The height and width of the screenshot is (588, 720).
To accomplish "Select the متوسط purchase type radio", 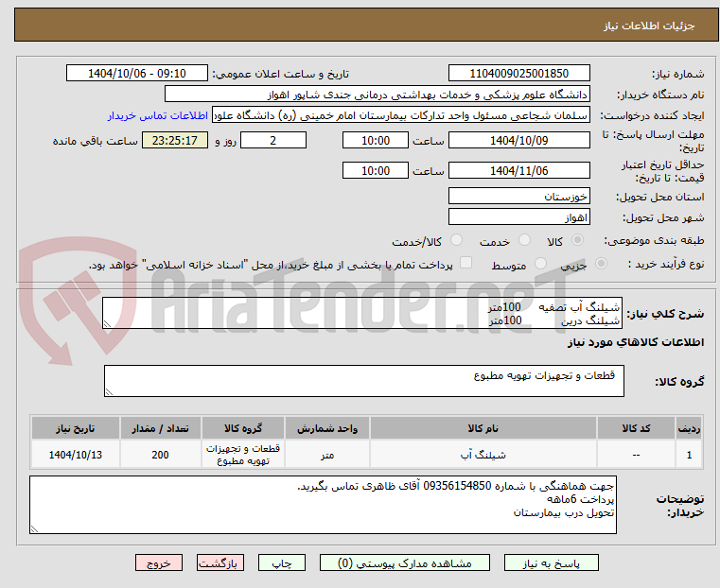I will pyautogui.click(x=540, y=264).
